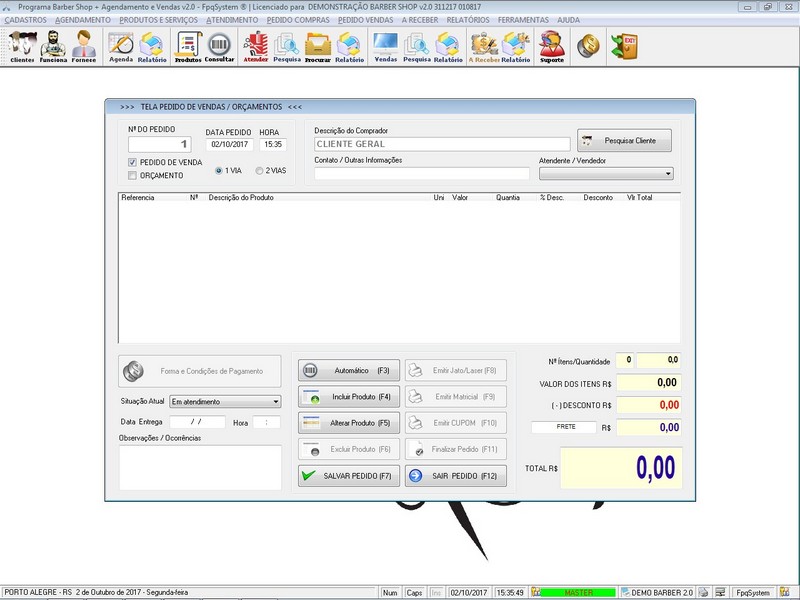Open the Relatório icon next to A Receber
This screenshot has height=600, width=800.
516,46
